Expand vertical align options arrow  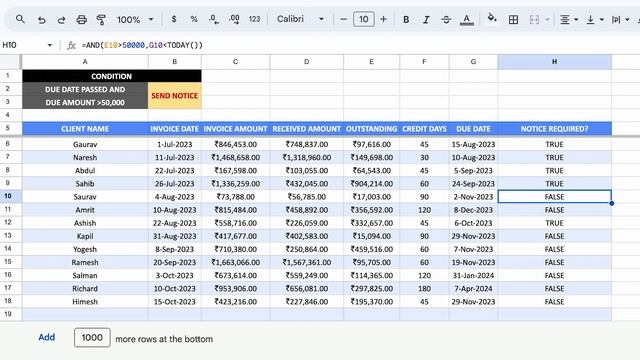601,19
